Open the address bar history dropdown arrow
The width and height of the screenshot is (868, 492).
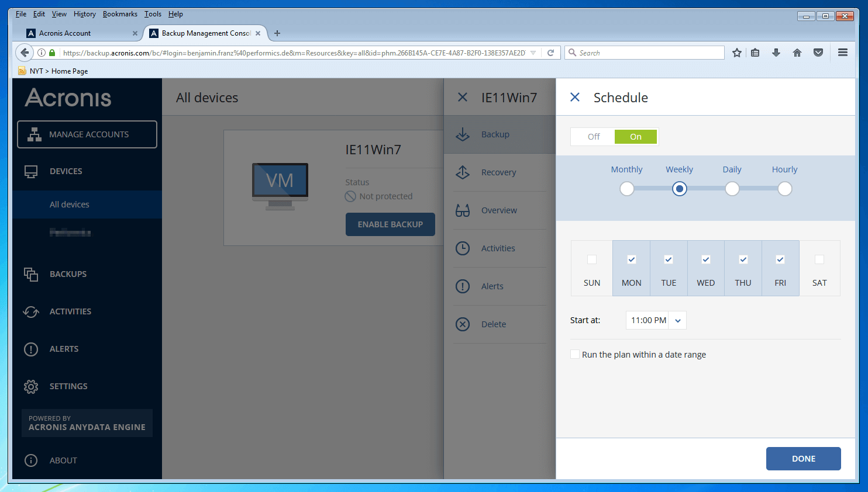coord(533,53)
